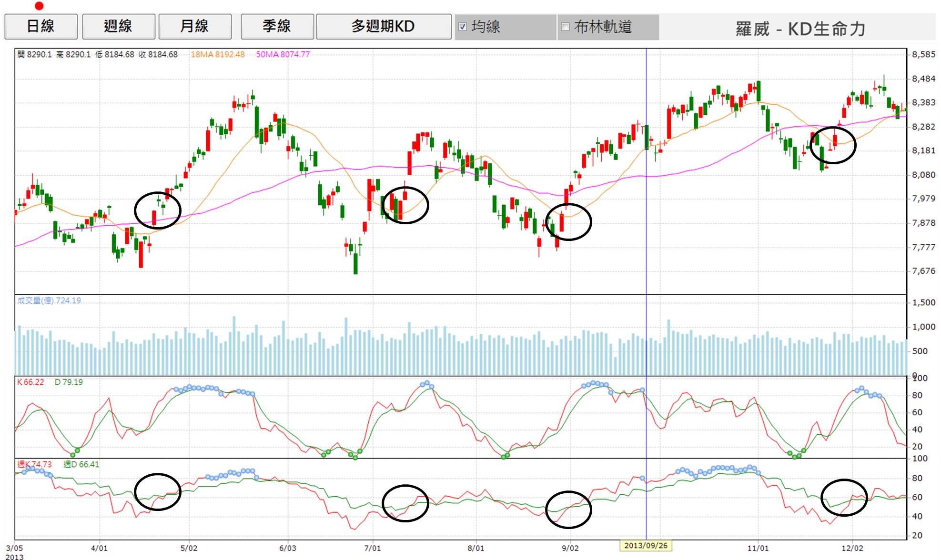Select the 季線 quarterly chart view
941x560 pixels.
(277, 26)
